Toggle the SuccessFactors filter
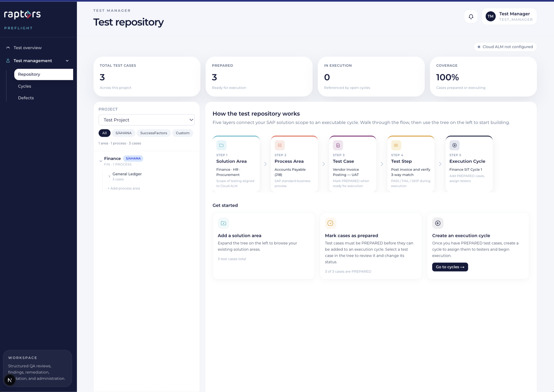This screenshot has width=554, height=392. tap(154, 133)
